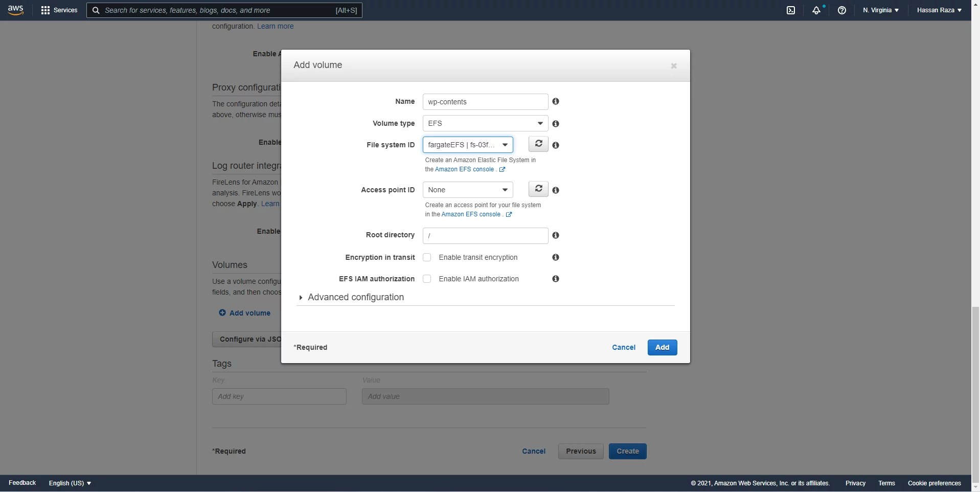Open the Hassan Raza account menu
This screenshot has height=492, width=980.
(x=939, y=10)
